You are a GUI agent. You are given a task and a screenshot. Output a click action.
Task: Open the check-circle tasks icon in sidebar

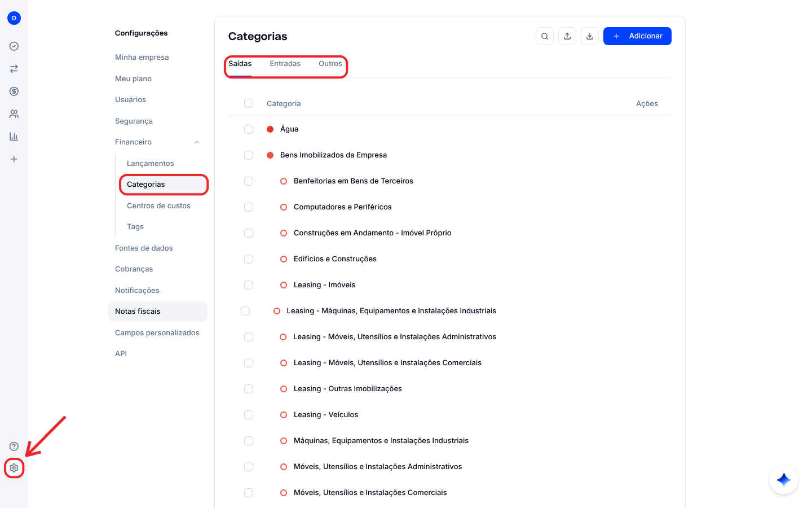coord(14,46)
